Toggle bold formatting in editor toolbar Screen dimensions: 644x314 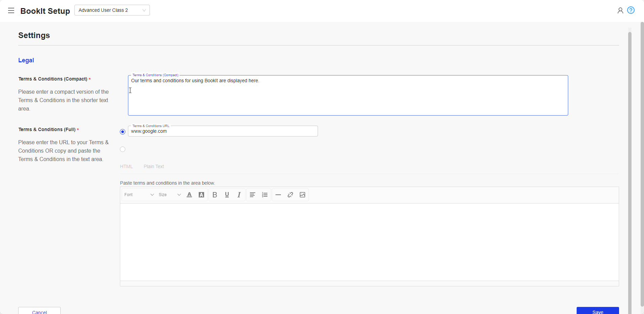(215, 195)
